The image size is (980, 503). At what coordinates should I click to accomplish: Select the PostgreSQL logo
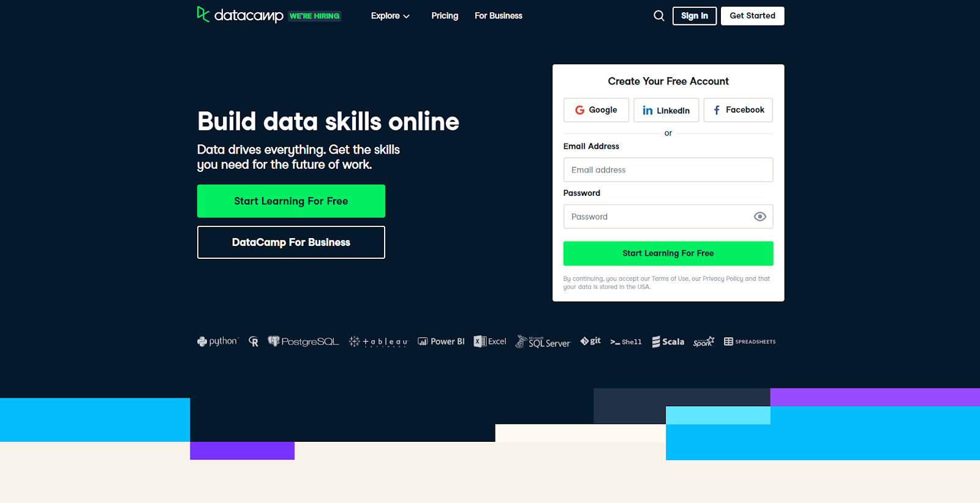coord(303,341)
